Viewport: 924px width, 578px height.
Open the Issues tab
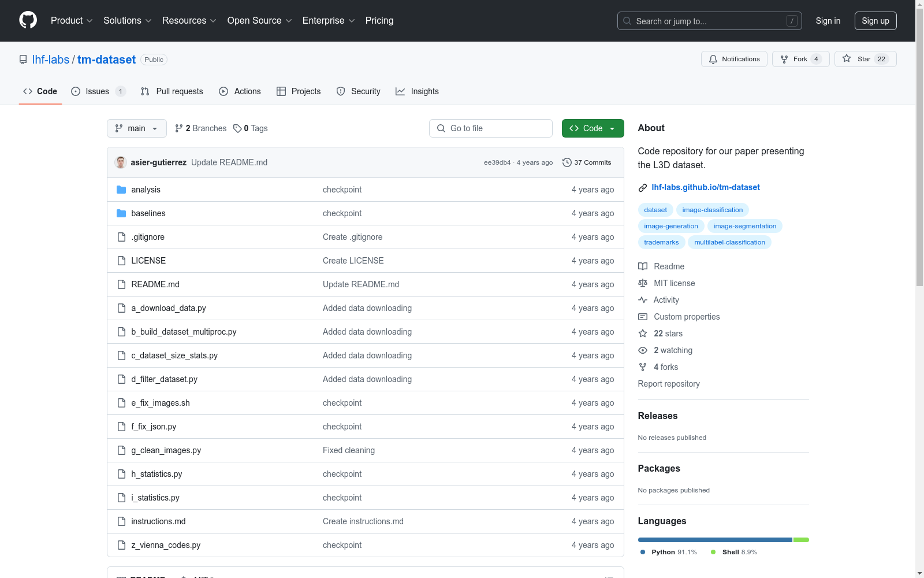pyautogui.click(x=98, y=91)
